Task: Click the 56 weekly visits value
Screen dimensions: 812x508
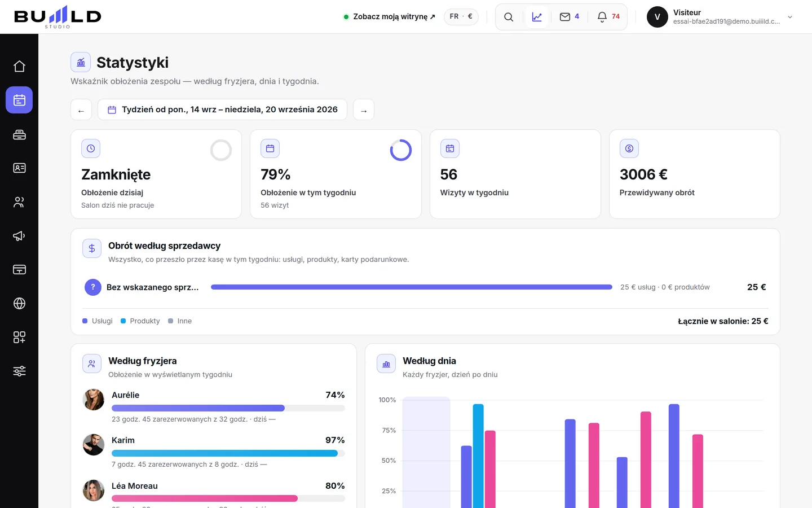Action: point(449,174)
